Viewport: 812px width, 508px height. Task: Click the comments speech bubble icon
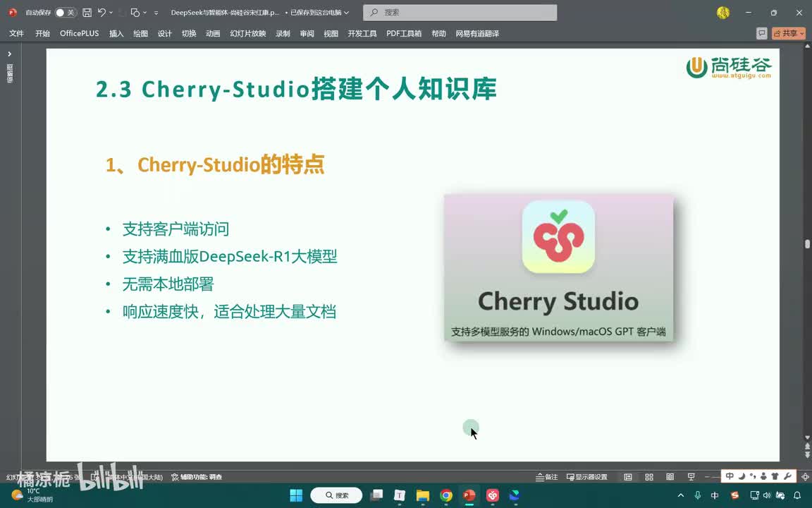coord(761,33)
